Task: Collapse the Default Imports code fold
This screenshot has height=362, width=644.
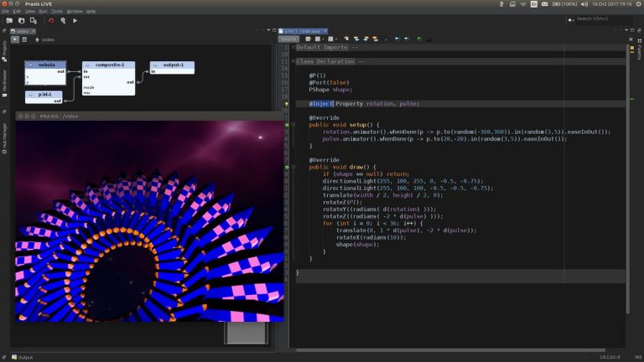Action: tap(293, 48)
